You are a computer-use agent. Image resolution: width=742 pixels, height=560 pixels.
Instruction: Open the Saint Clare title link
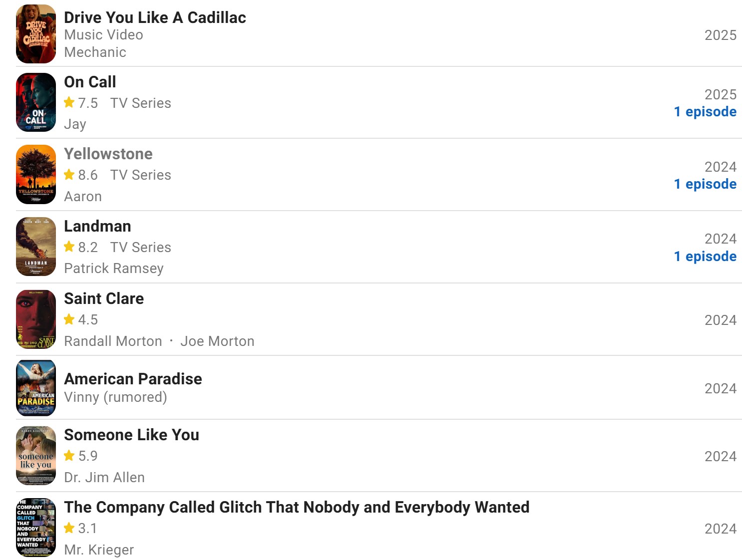coord(104,298)
